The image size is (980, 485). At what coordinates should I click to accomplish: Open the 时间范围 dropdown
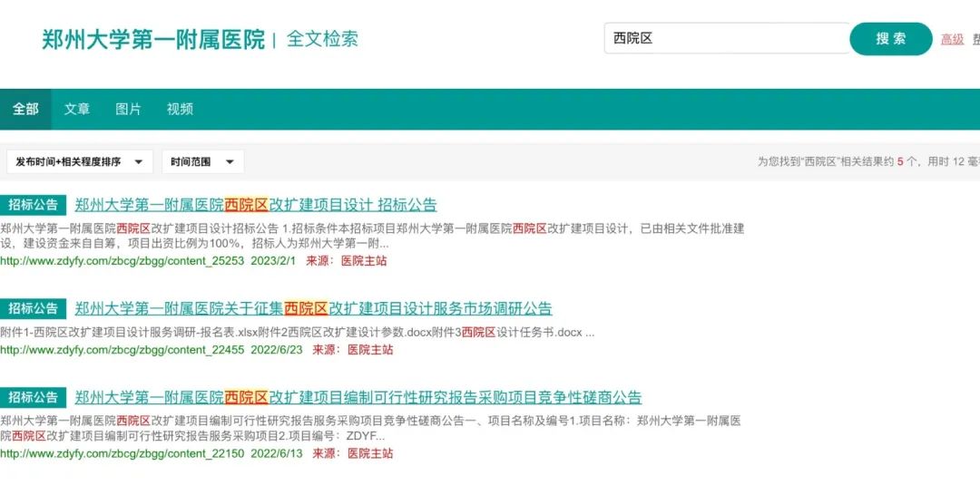point(202,161)
